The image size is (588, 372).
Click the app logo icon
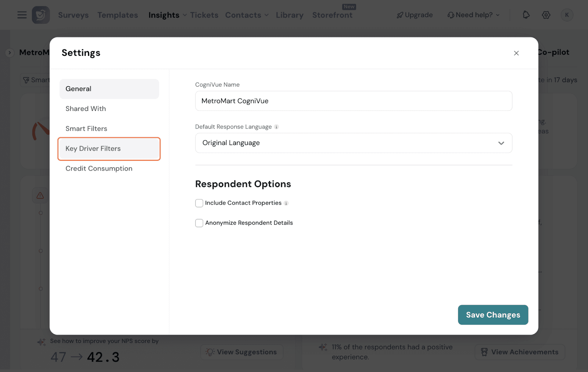pyautogui.click(x=41, y=15)
